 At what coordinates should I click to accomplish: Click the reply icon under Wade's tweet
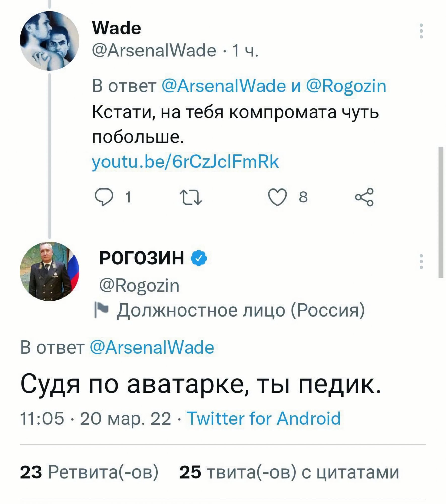104,197
